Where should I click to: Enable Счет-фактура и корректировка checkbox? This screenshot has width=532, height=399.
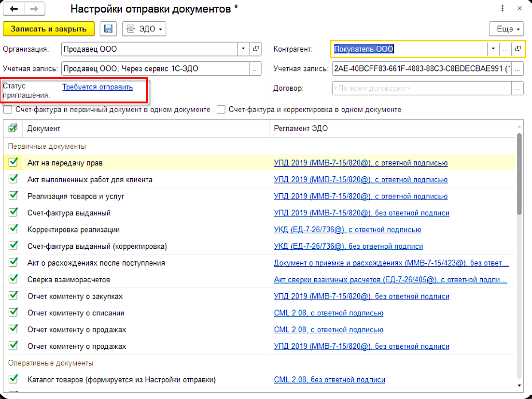221,110
